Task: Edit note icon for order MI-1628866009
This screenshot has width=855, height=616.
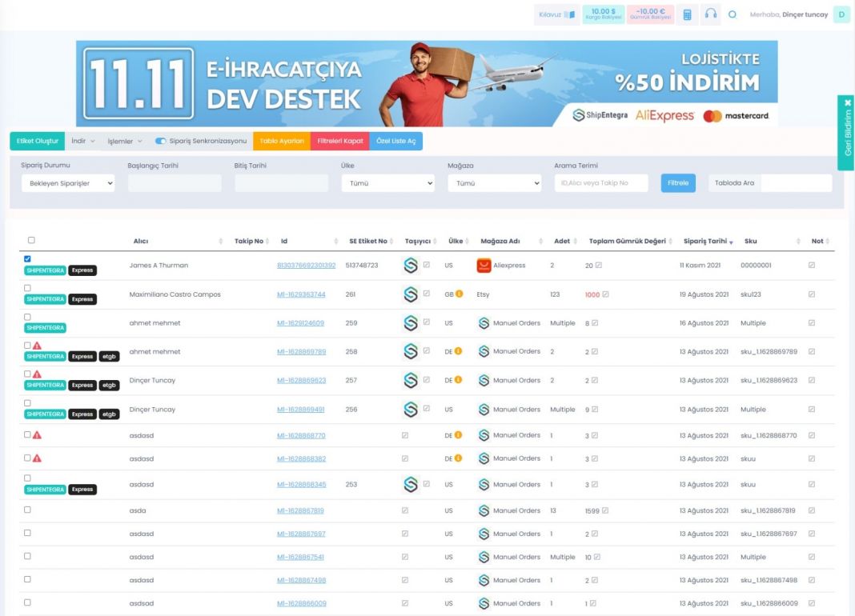Action: click(x=812, y=603)
